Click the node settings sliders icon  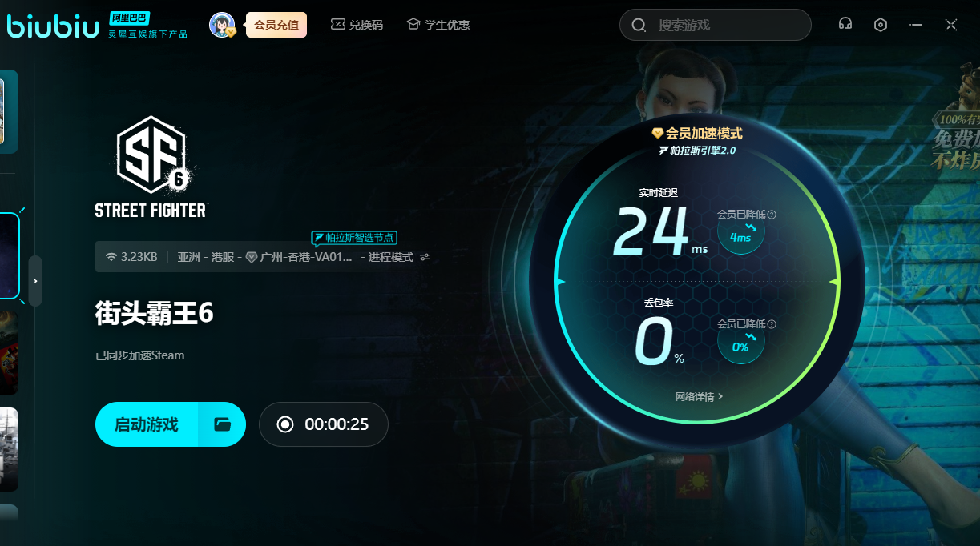coord(425,257)
